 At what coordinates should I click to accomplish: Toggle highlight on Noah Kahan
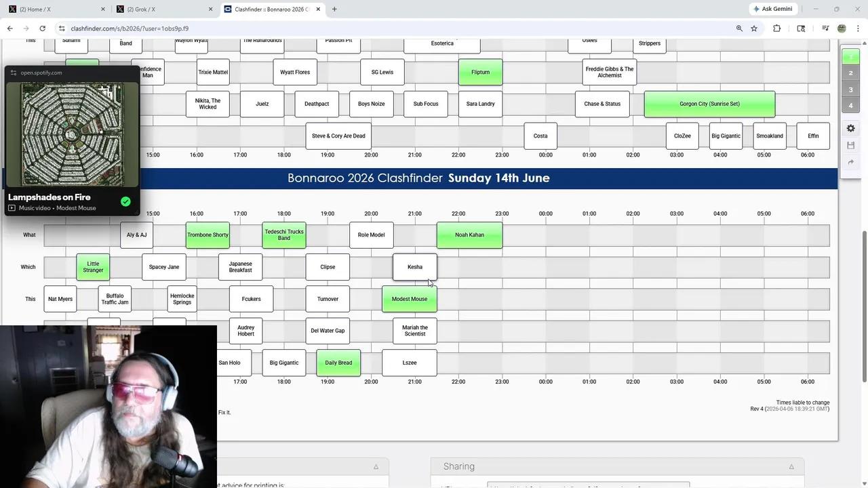[469, 235]
